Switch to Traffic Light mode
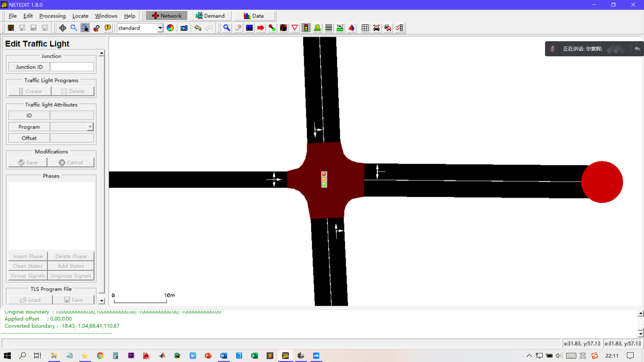The width and height of the screenshot is (644, 362). point(306,28)
